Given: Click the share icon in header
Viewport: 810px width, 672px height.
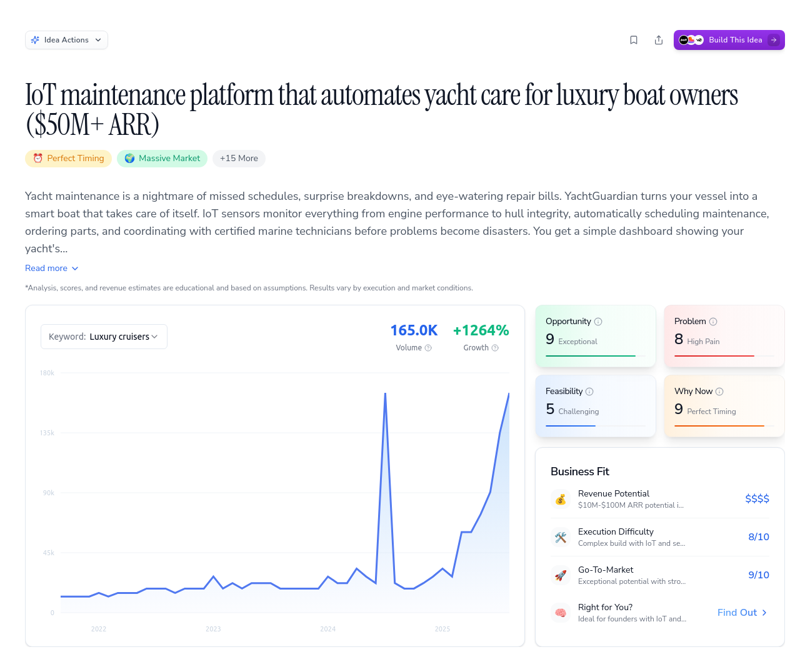Looking at the screenshot, I should click(659, 40).
